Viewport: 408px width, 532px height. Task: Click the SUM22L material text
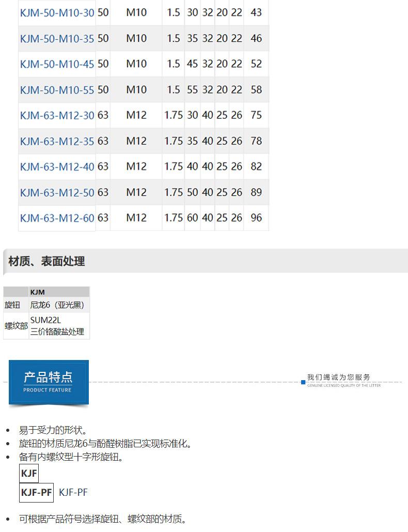45,320
